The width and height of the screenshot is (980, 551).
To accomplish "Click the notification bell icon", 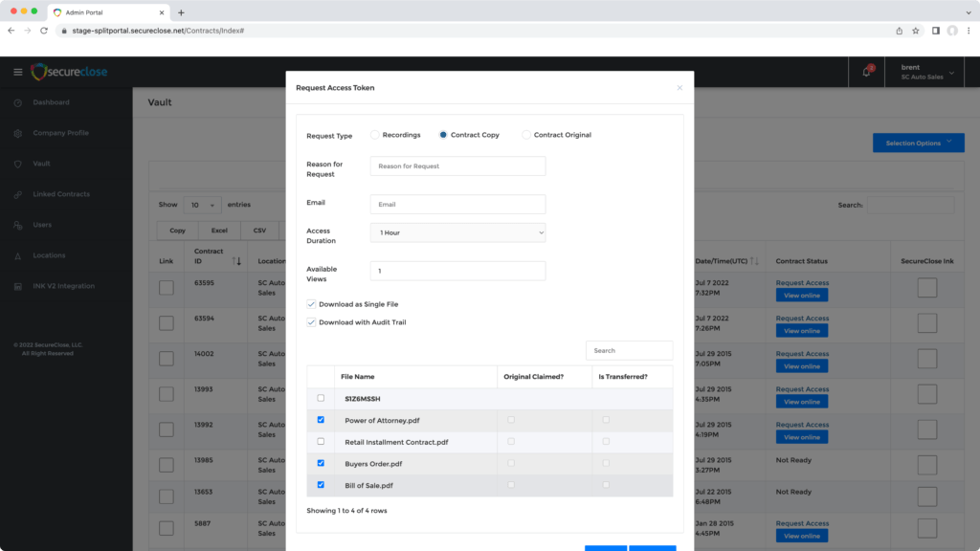I will (x=867, y=73).
